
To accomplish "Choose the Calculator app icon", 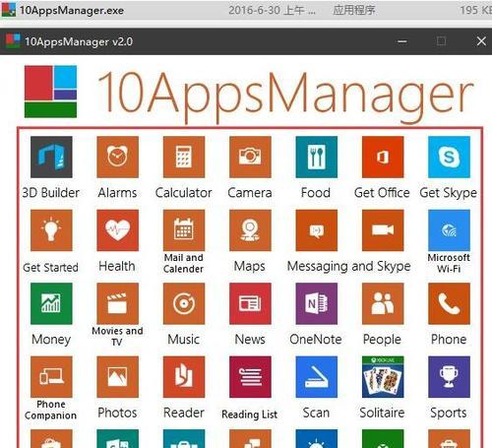I will (x=184, y=157).
